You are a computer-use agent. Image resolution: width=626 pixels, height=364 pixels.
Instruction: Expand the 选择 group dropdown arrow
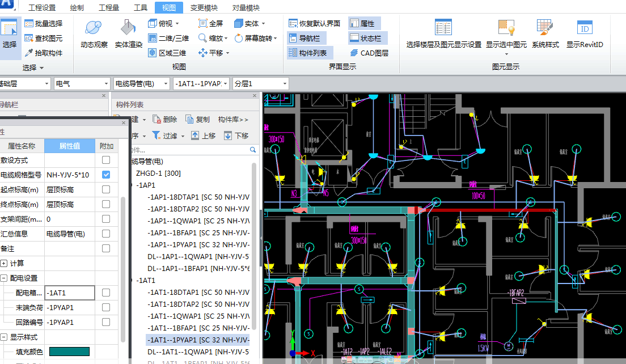pos(41,68)
